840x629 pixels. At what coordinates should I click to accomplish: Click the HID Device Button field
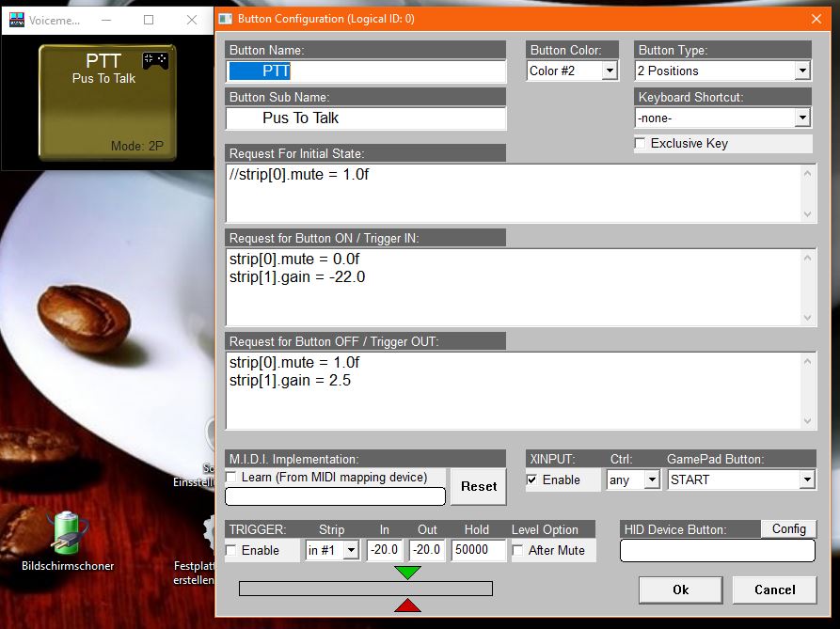point(718,550)
